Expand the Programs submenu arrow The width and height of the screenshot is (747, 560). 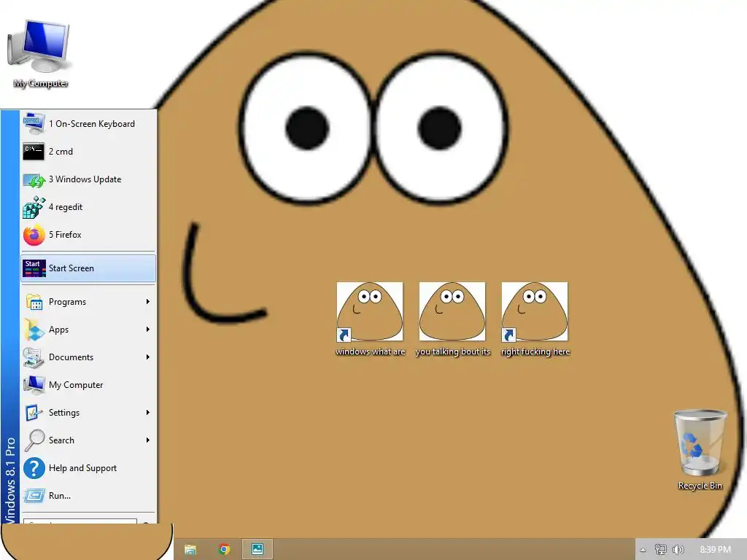(x=148, y=301)
